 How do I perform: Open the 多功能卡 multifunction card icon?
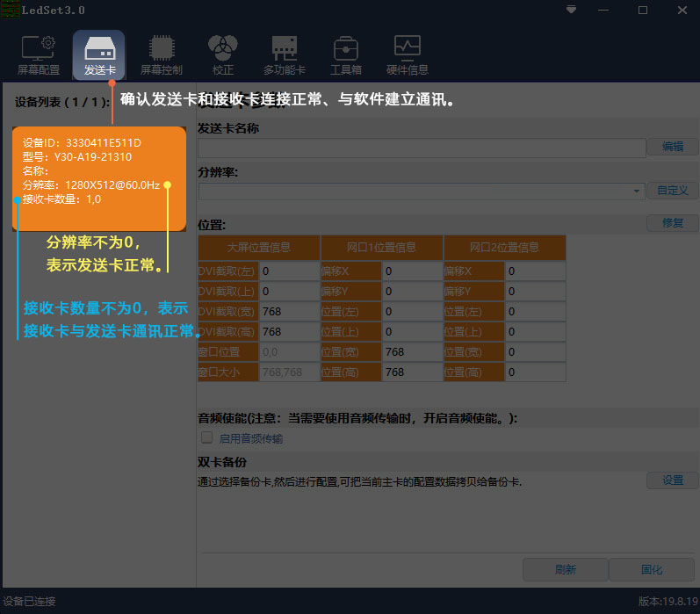(285, 55)
